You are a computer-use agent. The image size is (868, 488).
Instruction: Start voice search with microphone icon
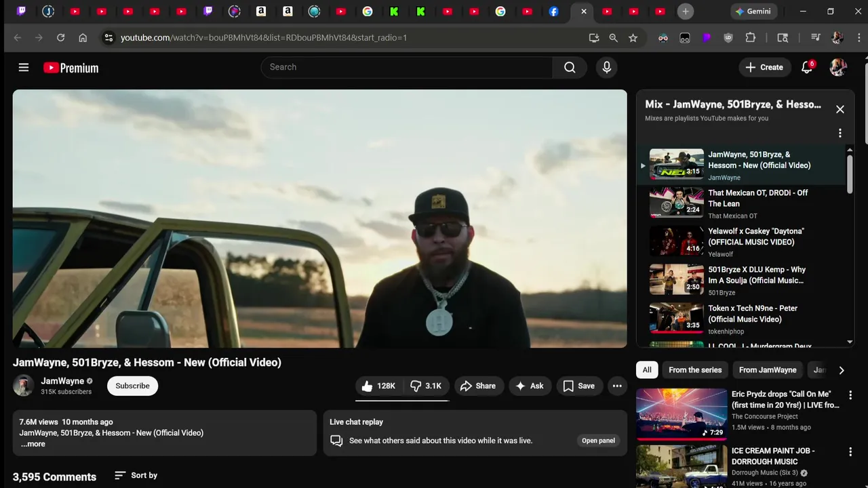coord(606,67)
